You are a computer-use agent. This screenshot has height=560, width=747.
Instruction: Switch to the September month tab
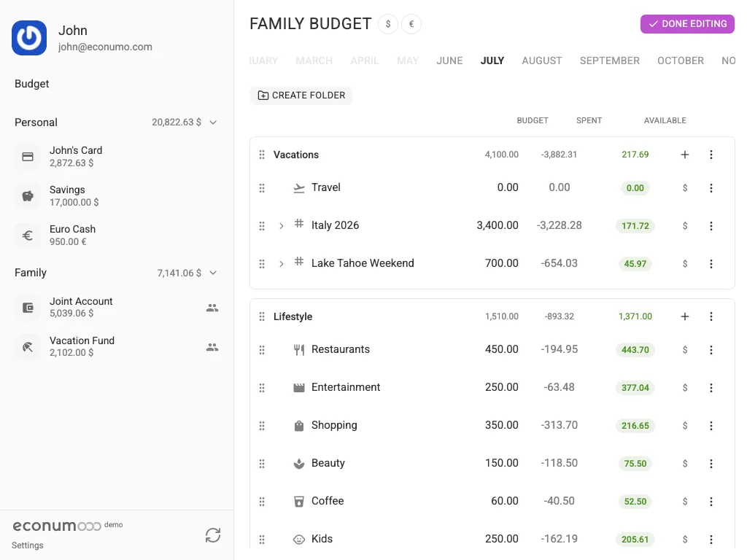coord(609,61)
